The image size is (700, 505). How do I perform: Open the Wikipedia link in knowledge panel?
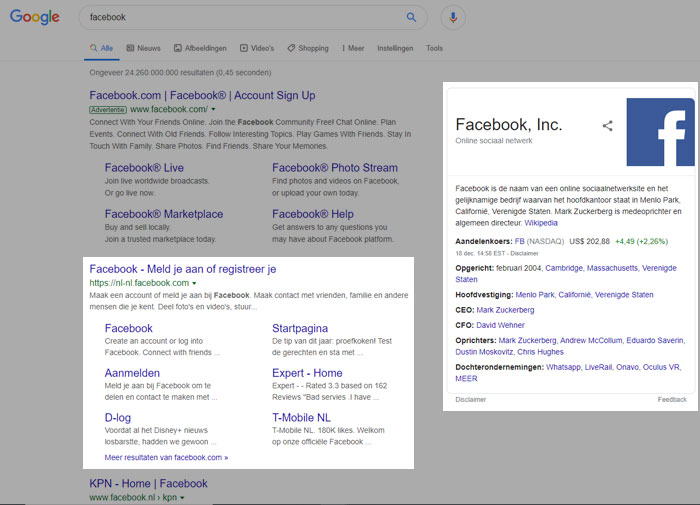tap(541, 223)
